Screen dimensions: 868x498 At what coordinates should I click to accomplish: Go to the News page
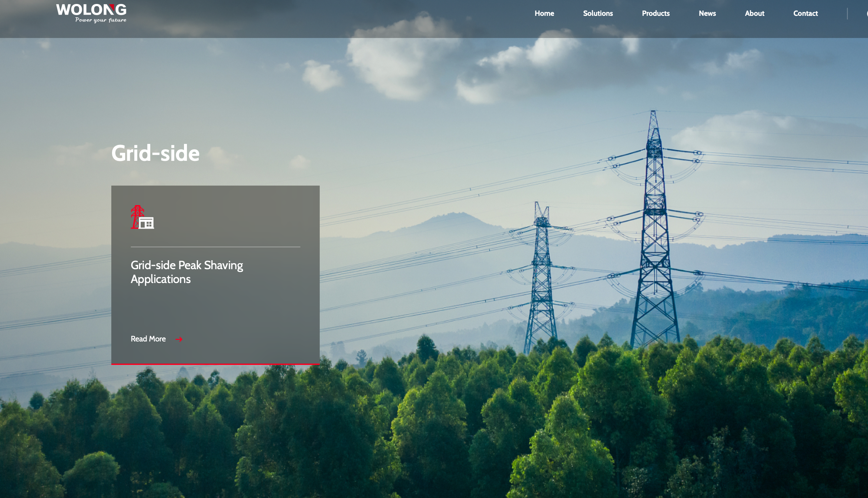pyautogui.click(x=707, y=13)
